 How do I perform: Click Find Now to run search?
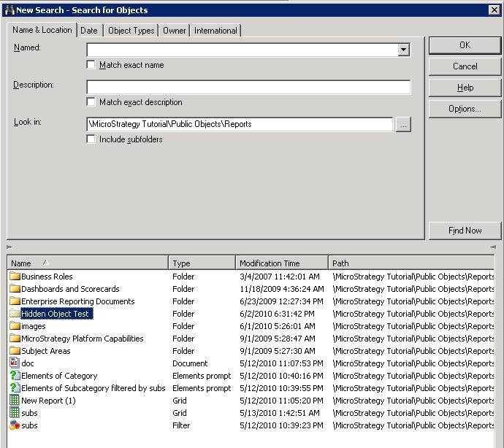tap(465, 231)
